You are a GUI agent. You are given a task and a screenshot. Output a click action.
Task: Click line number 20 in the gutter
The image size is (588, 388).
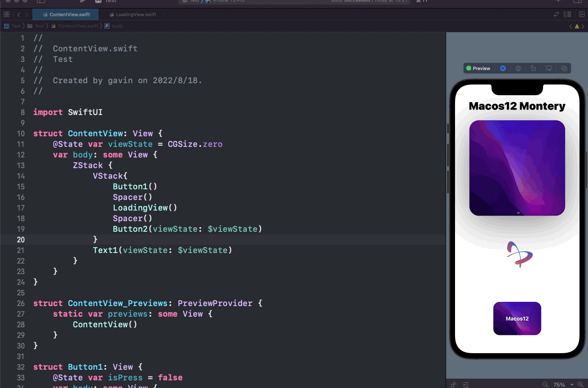(x=21, y=240)
